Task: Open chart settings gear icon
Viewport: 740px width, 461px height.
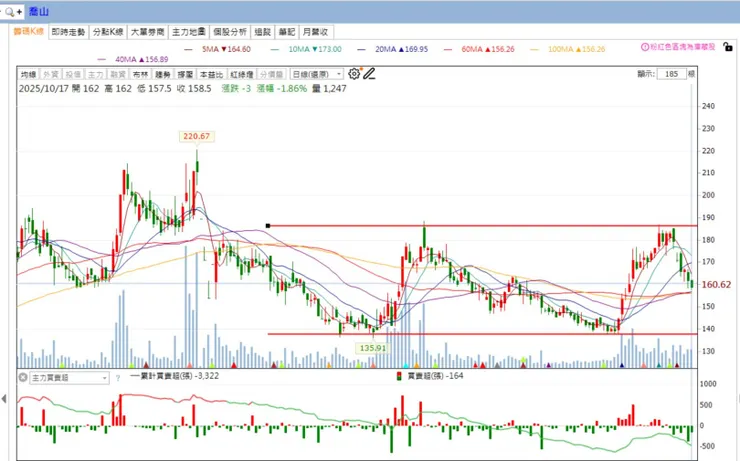Action: 354,74
